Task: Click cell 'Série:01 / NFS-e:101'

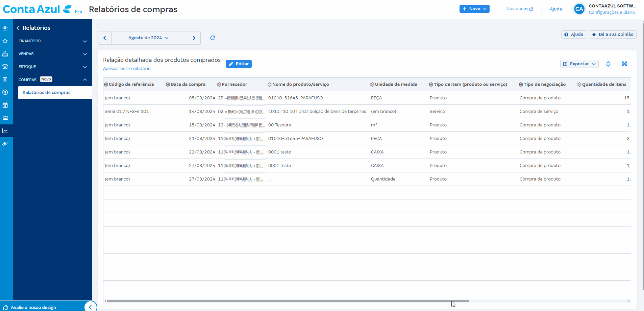Action: tap(127, 112)
